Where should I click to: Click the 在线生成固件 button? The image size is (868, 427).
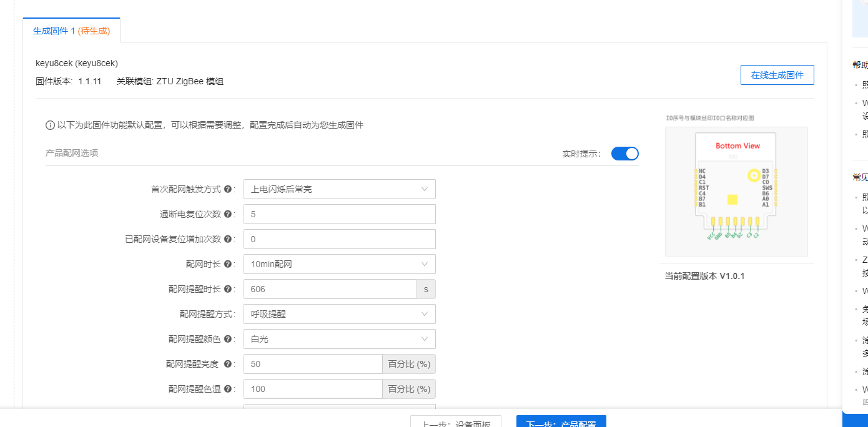tap(777, 75)
